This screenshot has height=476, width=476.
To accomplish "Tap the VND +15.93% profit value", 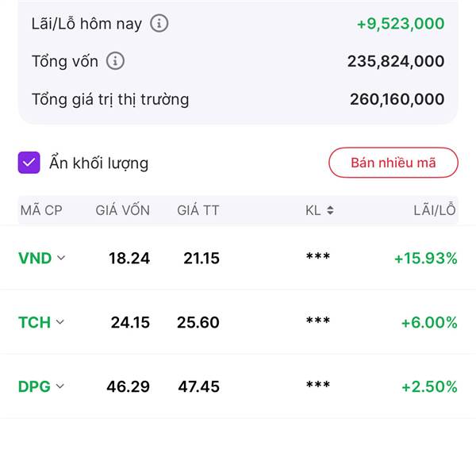I will click(425, 259).
